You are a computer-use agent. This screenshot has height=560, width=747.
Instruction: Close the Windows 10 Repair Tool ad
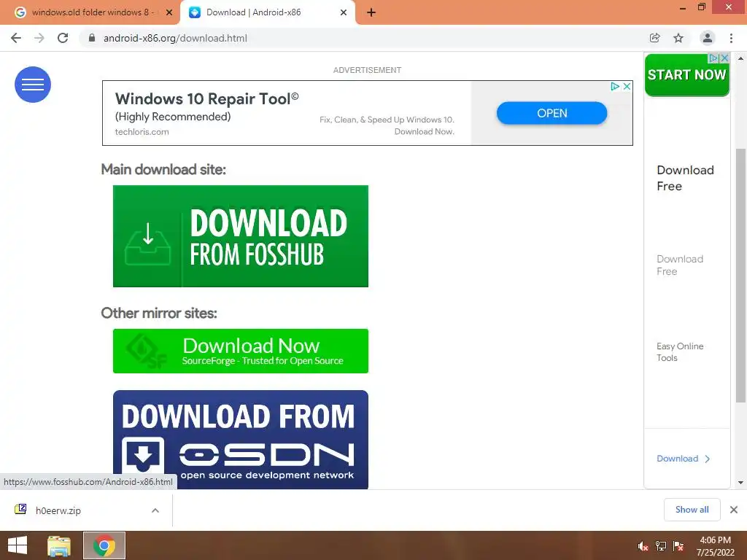tap(627, 87)
